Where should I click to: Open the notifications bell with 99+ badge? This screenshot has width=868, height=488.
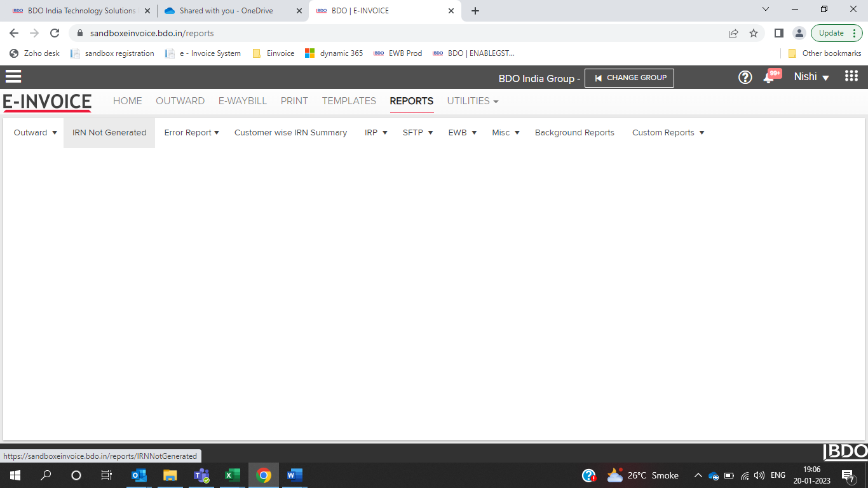pos(769,78)
